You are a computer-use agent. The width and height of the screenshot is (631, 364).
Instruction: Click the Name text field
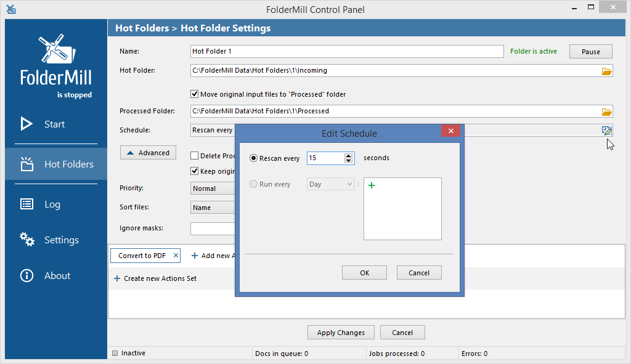(x=346, y=52)
